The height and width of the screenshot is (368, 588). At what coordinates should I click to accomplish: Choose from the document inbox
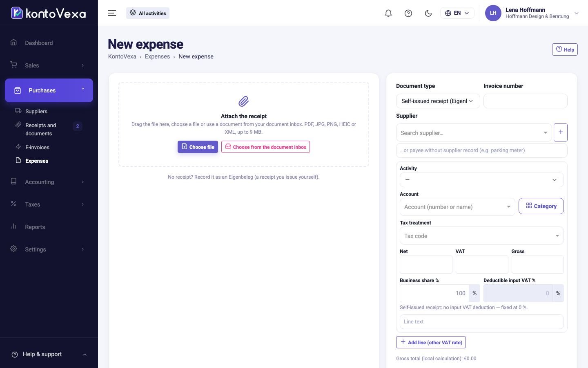pyautogui.click(x=265, y=147)
